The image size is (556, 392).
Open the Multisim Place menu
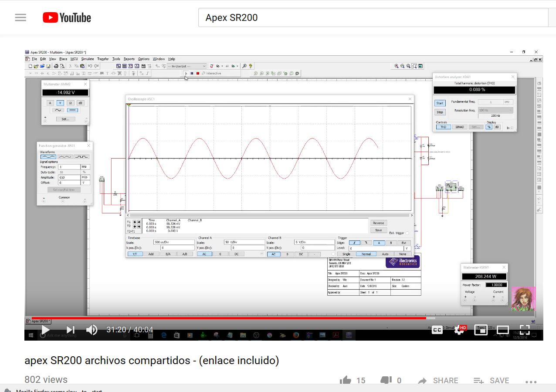(64, 59)
